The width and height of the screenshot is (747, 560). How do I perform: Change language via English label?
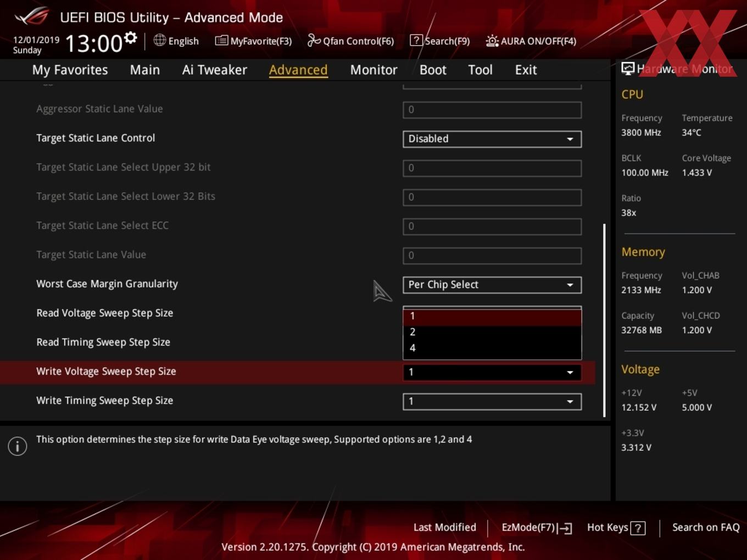(x=183, y=41)
